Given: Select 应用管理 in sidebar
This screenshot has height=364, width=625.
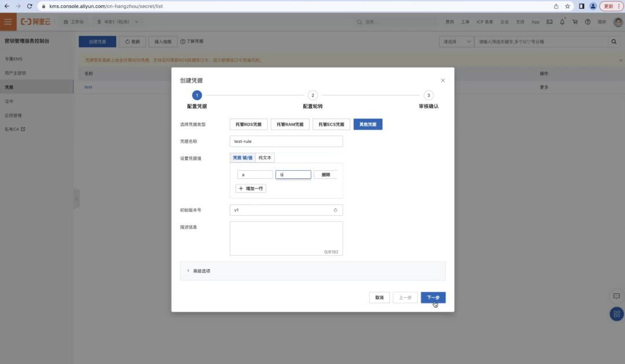Looking at the screenshot, I should point(36,115).
